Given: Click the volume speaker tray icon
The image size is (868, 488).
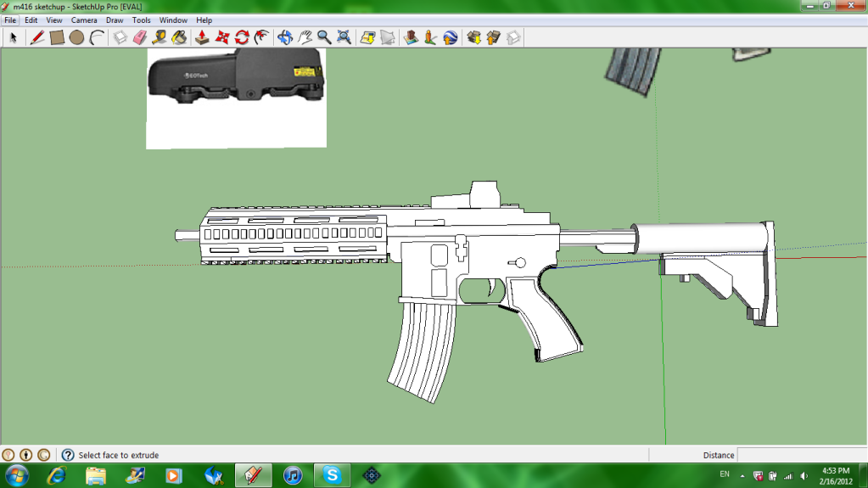Looking at the screenshot, I should pos(804,476).
